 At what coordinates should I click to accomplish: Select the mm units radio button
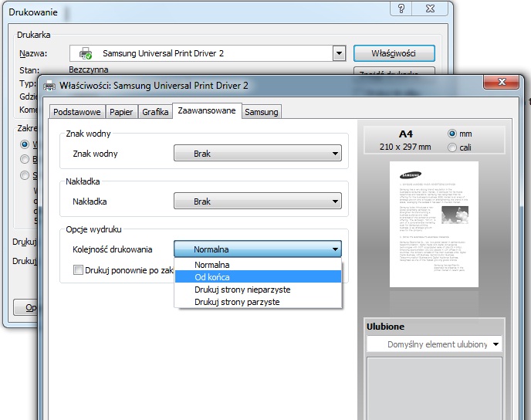point(452,134)
